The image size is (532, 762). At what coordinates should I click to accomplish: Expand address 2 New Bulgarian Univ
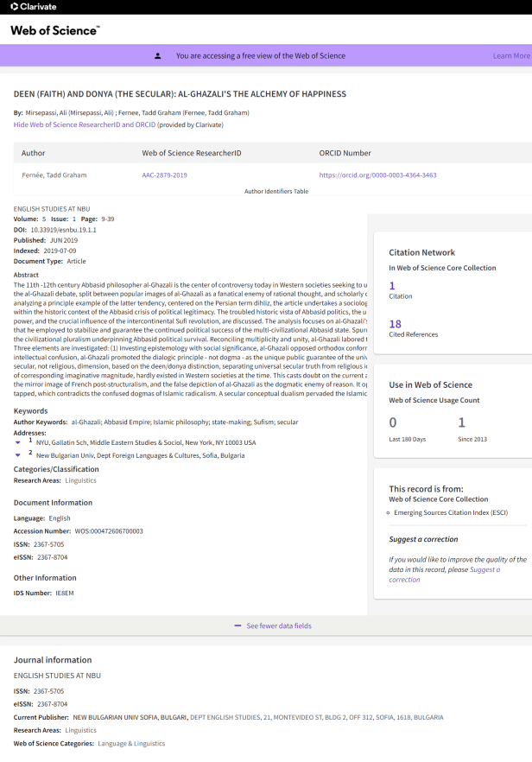coord(18,455)
